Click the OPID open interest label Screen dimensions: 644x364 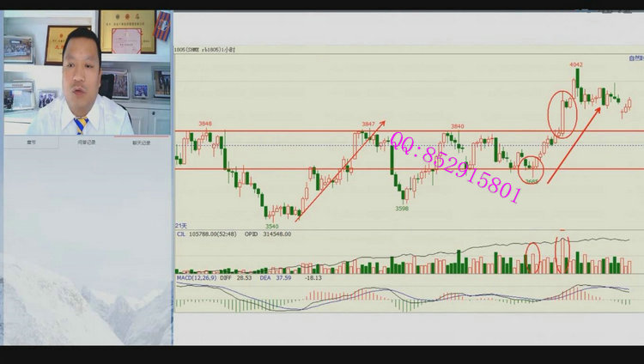(x=252, y=233)
